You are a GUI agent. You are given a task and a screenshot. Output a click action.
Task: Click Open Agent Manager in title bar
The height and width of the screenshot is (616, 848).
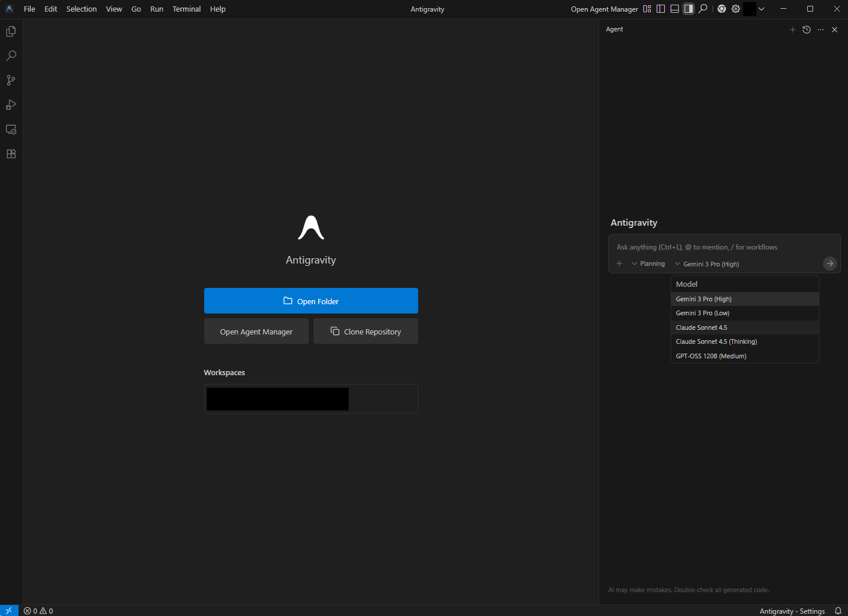point(604,9)
